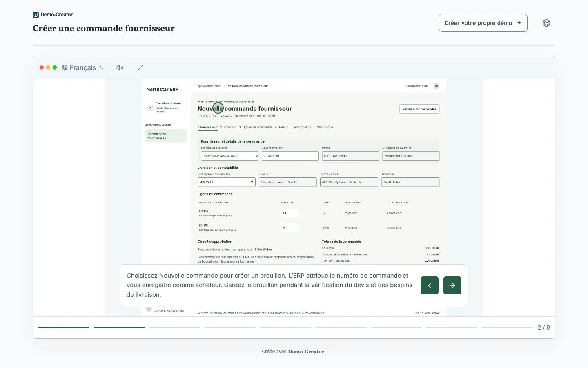
Task: Switch to the 4. Totaux tab
Action: click(281, 127)
